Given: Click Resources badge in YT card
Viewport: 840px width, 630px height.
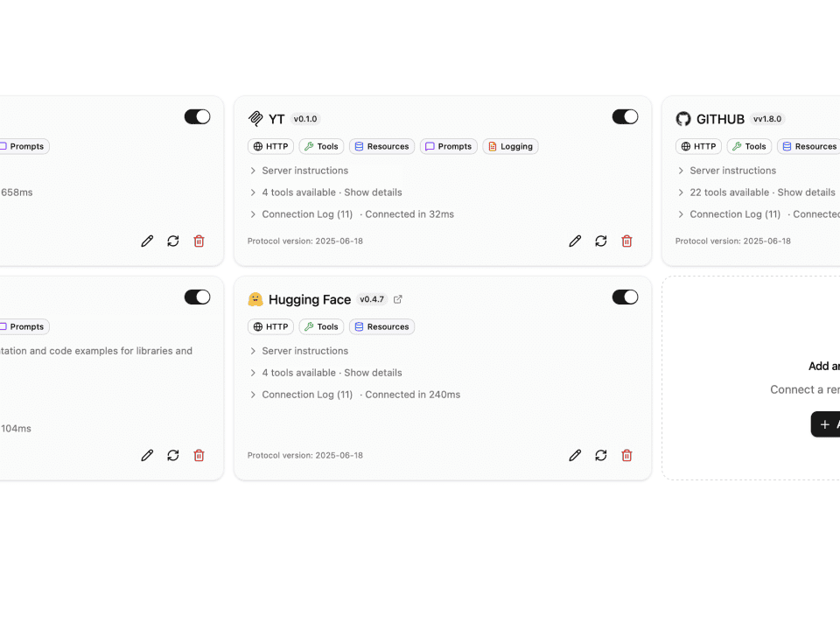Looking at the screenshot, I should [x=382, y=146].
